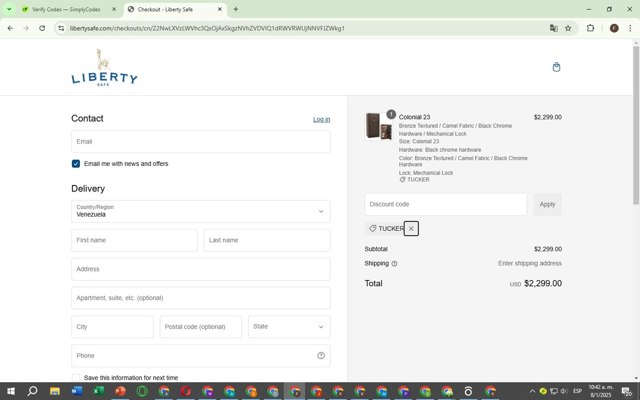The width and height of the screenshot is (640, 400).
Task: Open a new browser tab
Action: click(236, 9)
